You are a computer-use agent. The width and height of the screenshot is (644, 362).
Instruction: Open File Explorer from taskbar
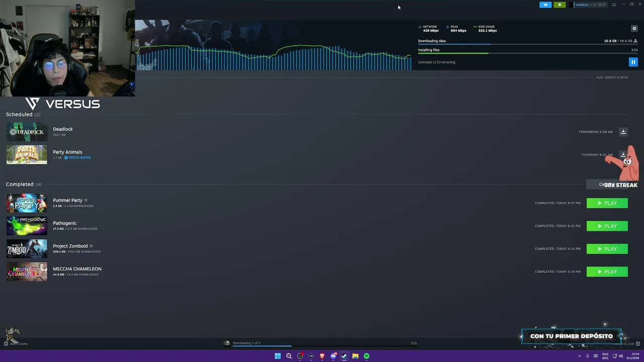coord(355,356)
